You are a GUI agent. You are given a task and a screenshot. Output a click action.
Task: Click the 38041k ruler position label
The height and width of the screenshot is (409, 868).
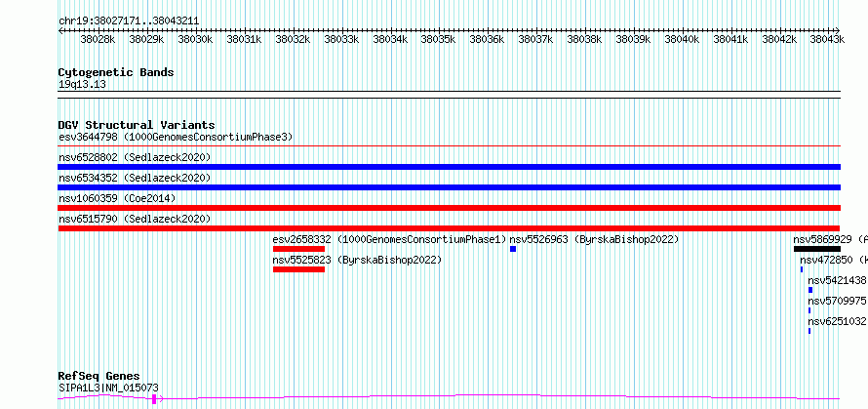click(730, 39)
